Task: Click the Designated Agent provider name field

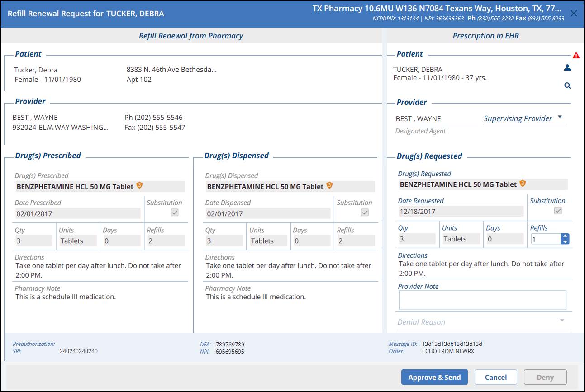Action: [x=436, y=119]
